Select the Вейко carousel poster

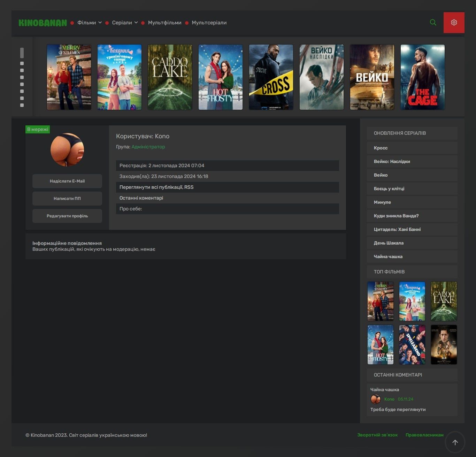(372, 77)
